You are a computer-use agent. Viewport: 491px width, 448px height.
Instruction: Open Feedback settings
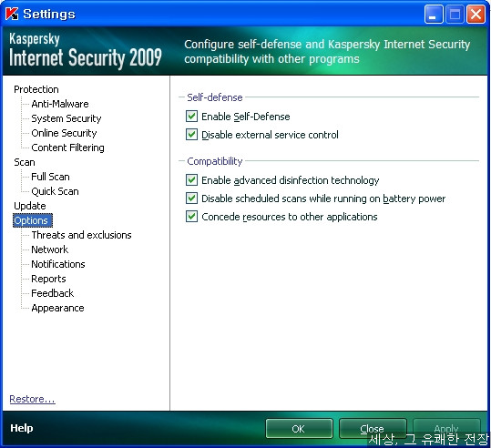point(53,293)
